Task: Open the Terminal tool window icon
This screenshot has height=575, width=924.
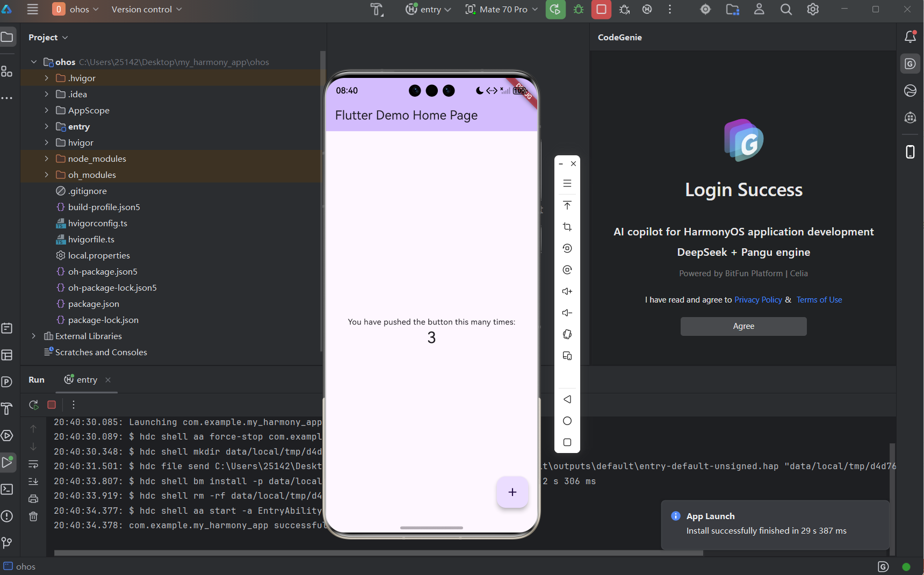Action: [x=7, y=489]
